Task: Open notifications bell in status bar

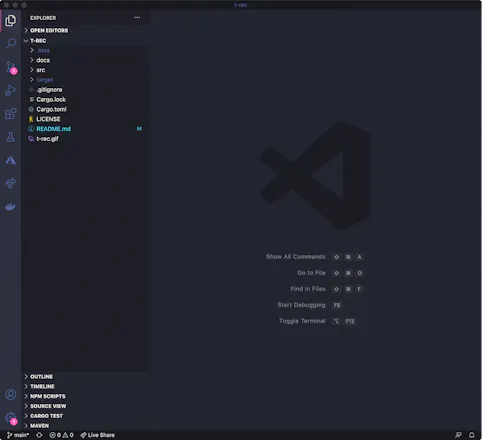Action: (472, 435)
